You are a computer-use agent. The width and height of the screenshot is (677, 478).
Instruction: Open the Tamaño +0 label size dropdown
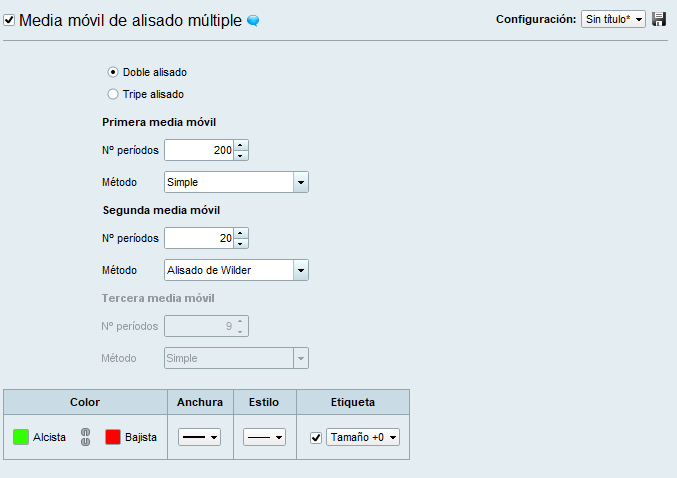point(363,437)
